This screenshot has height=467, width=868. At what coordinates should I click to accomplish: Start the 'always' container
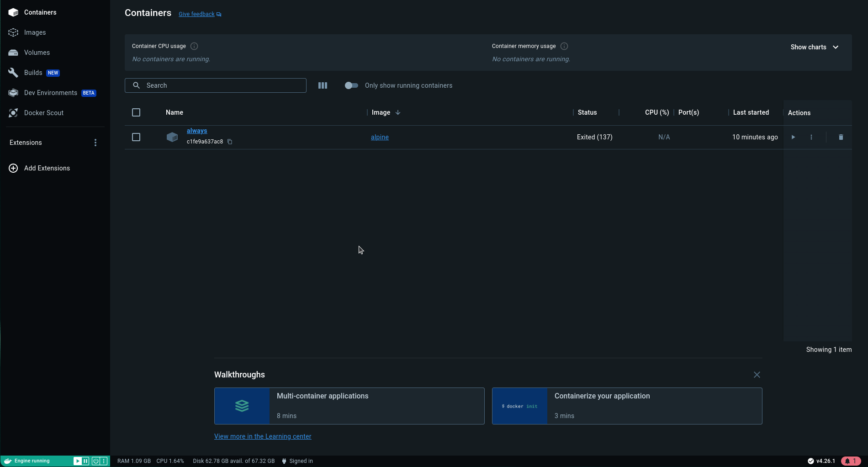point(793,137)
